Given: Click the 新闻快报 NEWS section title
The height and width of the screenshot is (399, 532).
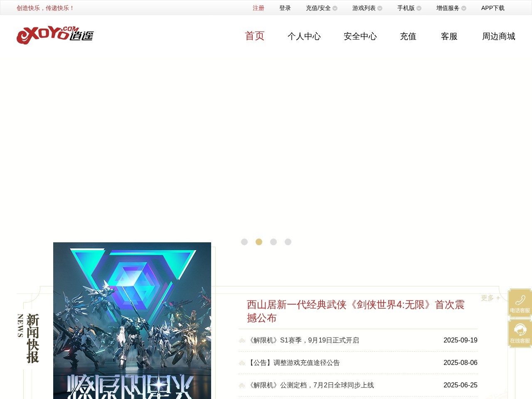Looking at the screenshot, I should [x=28, y=338].
